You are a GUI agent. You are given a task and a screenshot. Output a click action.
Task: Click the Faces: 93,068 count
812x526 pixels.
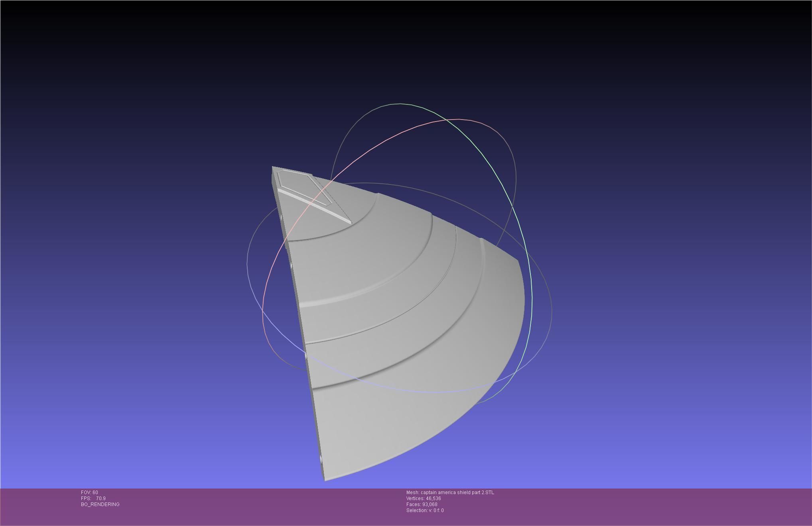pyautogui.click(x=422, y=504)
